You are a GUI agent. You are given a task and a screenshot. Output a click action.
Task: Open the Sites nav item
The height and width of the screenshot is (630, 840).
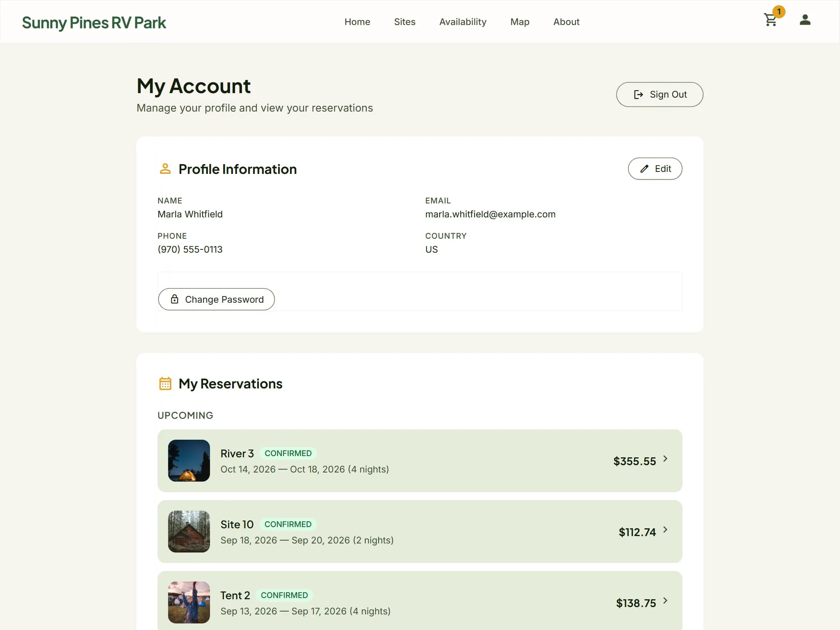pyautogui.click(x=404, y=22)
